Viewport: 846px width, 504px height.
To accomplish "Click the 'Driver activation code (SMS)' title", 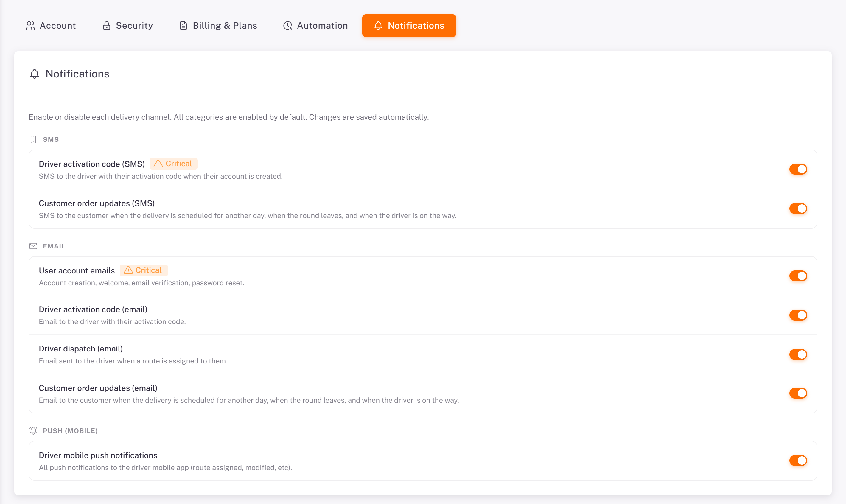I will [92, 164].
